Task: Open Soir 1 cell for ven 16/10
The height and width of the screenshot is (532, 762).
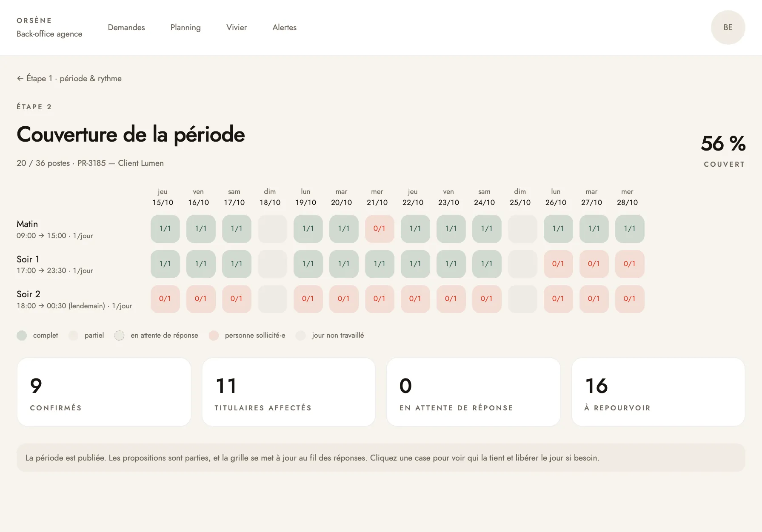Action: [x=201, y=264]
